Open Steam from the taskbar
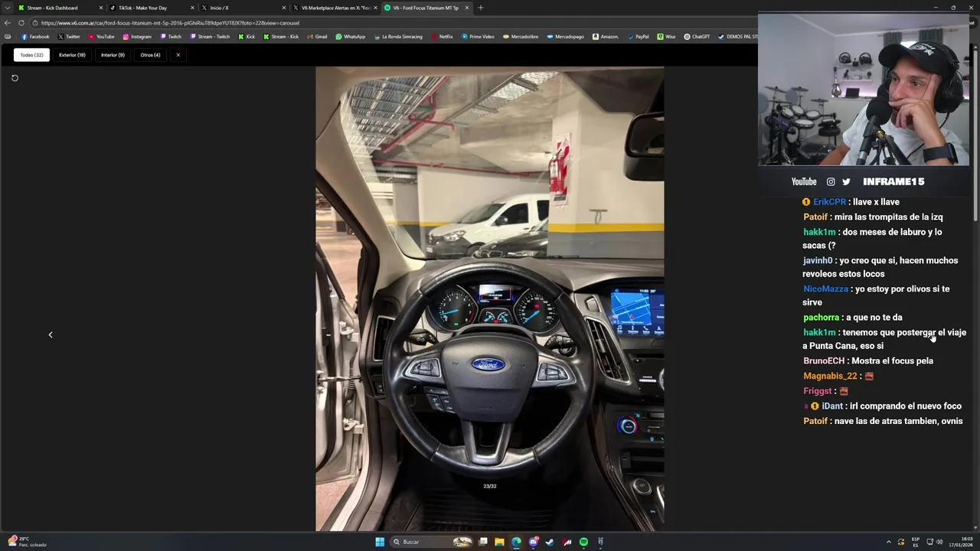This screenshot has width=980, height=551. click(550, 542)
